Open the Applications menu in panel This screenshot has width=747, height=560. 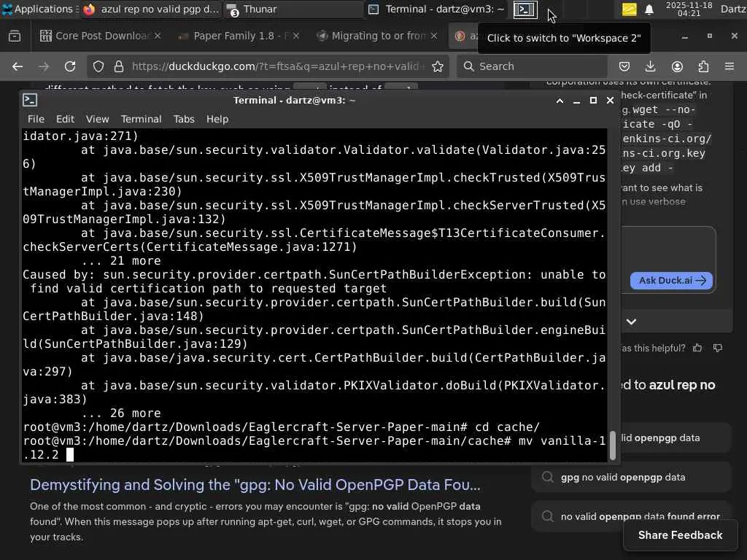pos(39,9)
